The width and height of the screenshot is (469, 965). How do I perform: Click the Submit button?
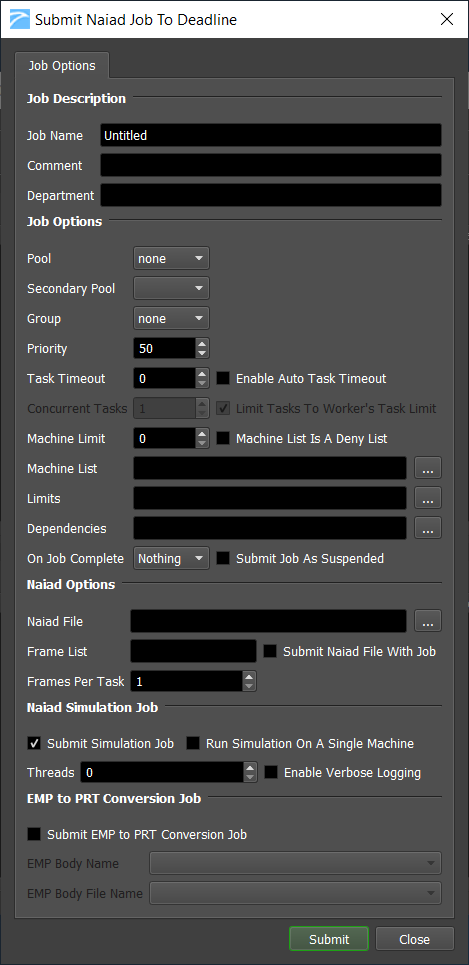coord(329,939)
